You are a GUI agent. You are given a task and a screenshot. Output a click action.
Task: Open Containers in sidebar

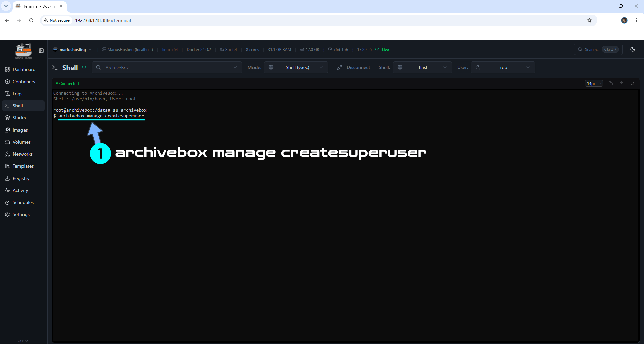coord(23,82)
